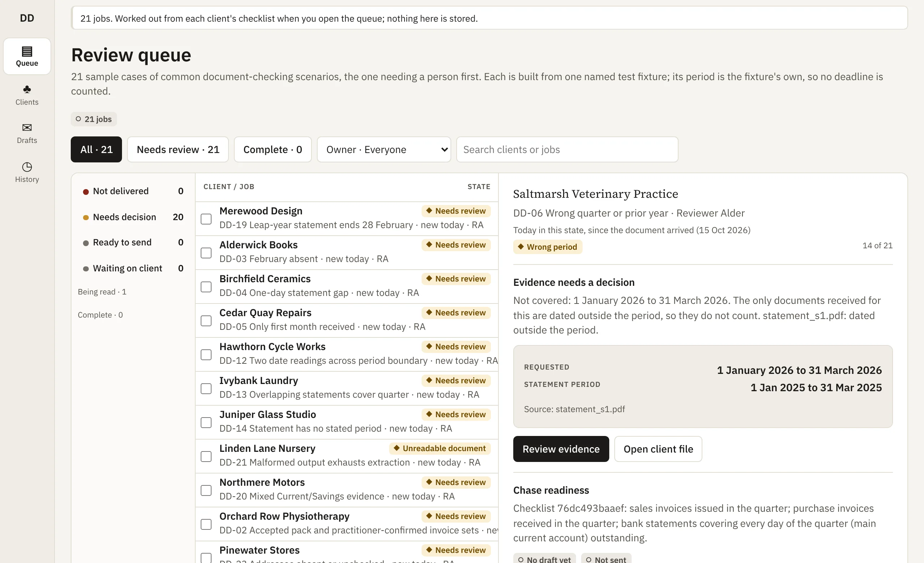Click the Wrong period badge
Image resolution: width=924 pixels, height=563 pixels.
click(x=548, y=247)
